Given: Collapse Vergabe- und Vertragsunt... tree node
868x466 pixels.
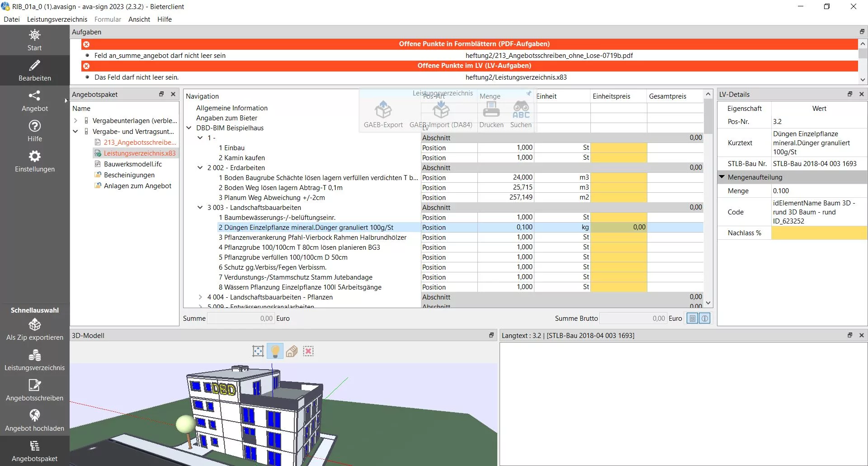Looking at the screenshot, I should (x=75, y=132).
